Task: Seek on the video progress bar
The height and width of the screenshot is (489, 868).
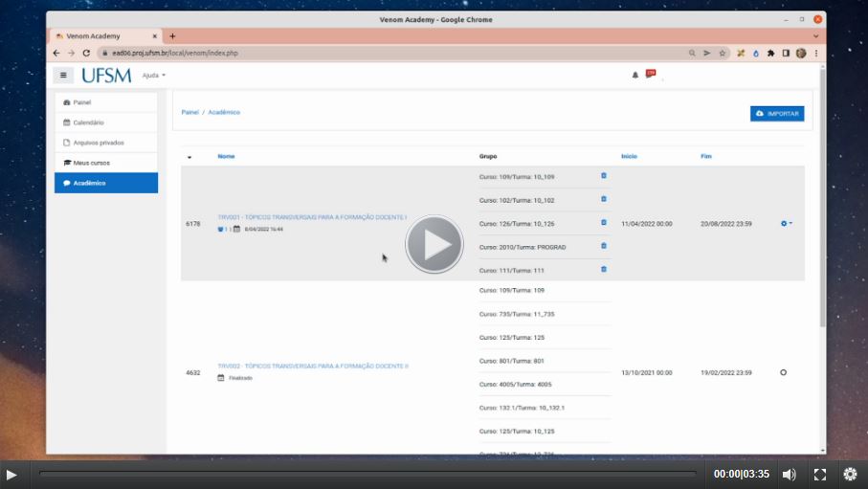Action: point(367,474)
